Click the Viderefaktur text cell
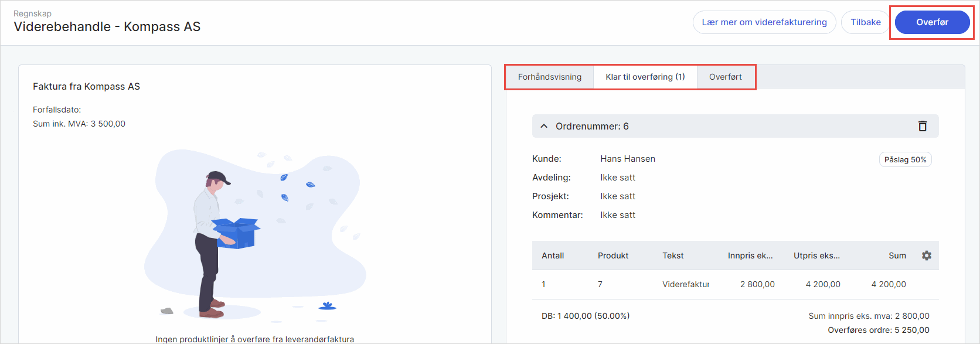This screenshot has height=344, width=980. click(685, 284)
